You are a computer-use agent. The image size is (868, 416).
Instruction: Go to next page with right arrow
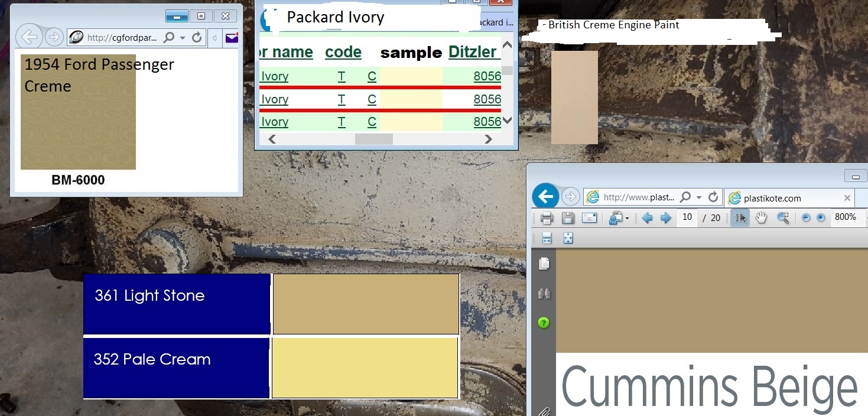[x=666, y=218]
